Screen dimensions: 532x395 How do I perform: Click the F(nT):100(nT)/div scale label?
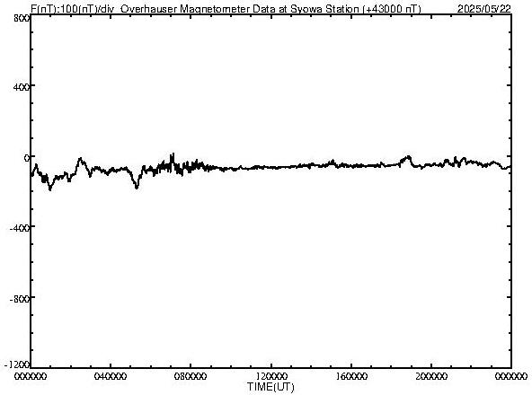(73, 8)
